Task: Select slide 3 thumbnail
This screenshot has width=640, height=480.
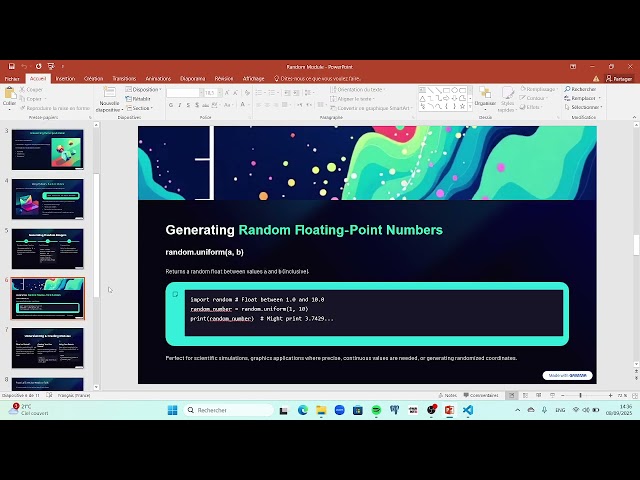Action: [x=47, y=149]
